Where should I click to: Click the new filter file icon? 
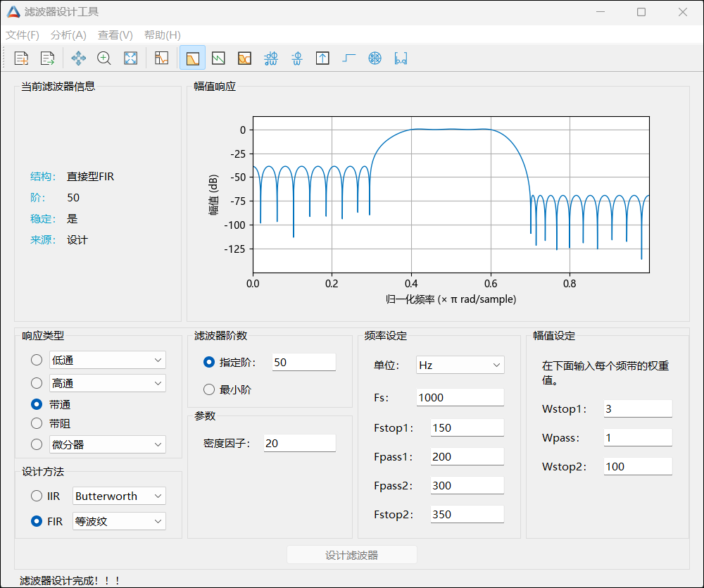21,58
